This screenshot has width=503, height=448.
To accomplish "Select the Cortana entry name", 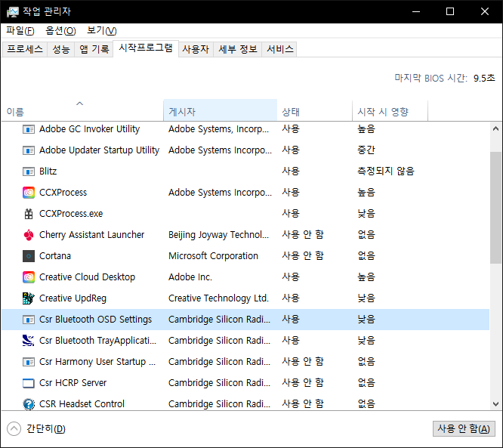I will pyautogui.click(x=55, y=256).
